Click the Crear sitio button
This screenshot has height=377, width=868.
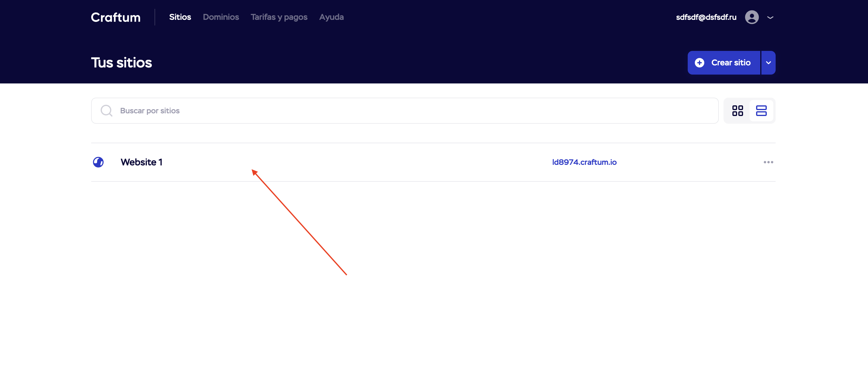724,63
